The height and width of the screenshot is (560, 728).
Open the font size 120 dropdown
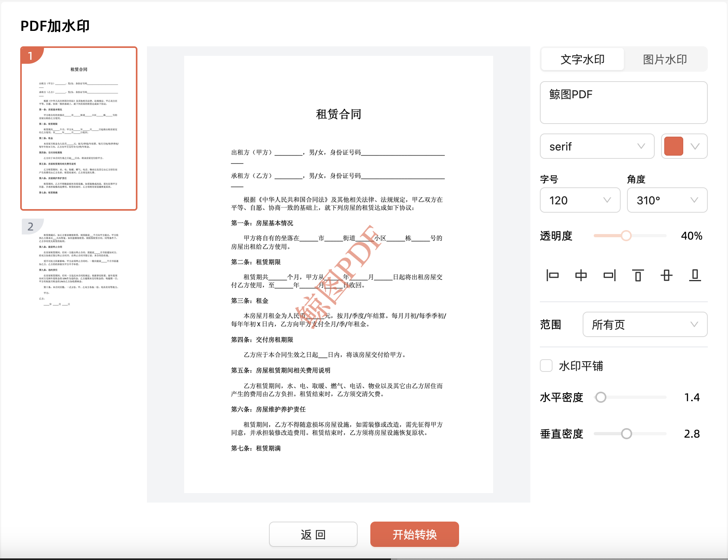coord(580,200)
